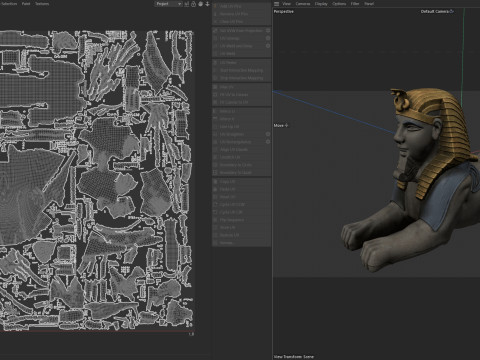Viewport: 480px width, 360px height.
Task: Open the Project dropdown in UV editor
Action: (168, 4)
